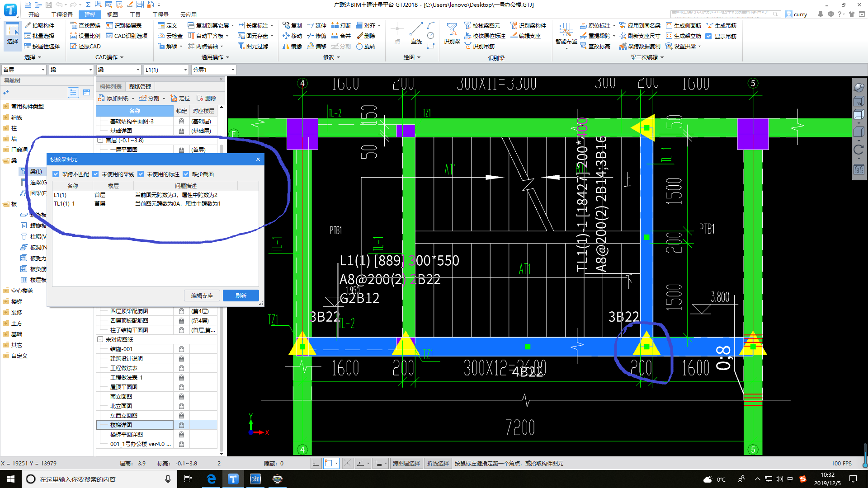
Task: Click the 3D view icon on right toolbar
Action: pos(859,101)
